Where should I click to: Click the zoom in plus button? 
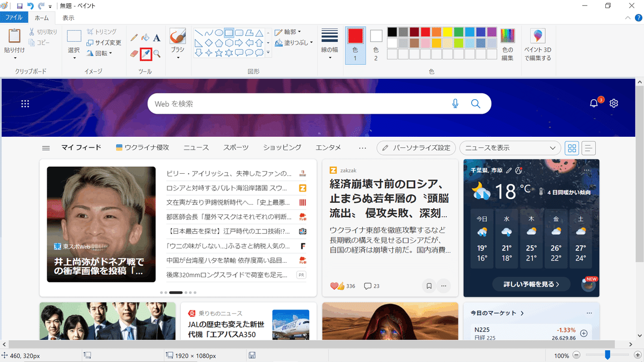[x=638, y=356]
